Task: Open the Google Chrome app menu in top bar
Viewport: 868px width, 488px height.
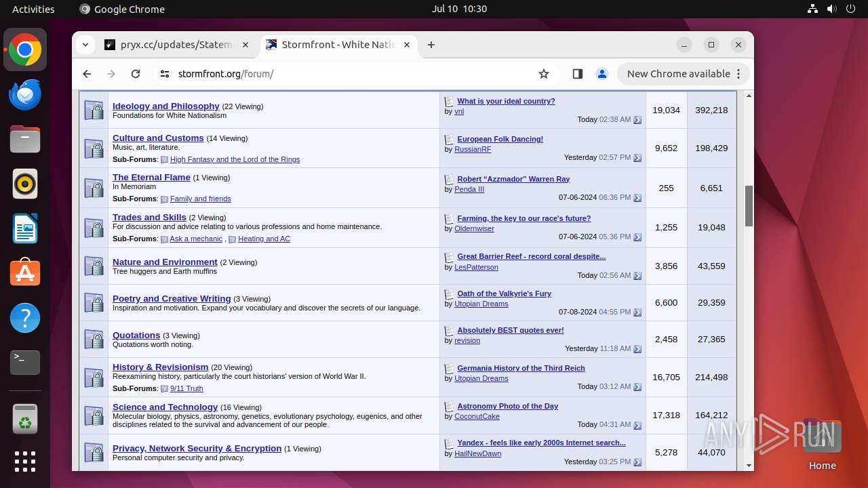Action: pyautogui.click(x=122, y=9)
